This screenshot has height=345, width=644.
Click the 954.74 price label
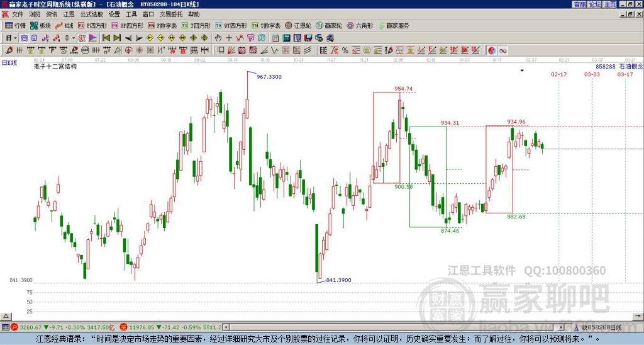tap(403, 88)
